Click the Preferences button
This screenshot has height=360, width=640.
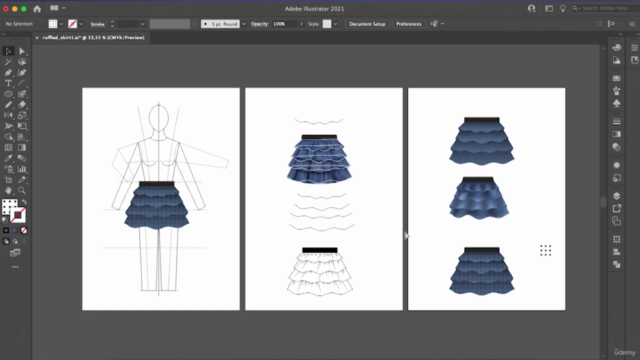[409, 24]
